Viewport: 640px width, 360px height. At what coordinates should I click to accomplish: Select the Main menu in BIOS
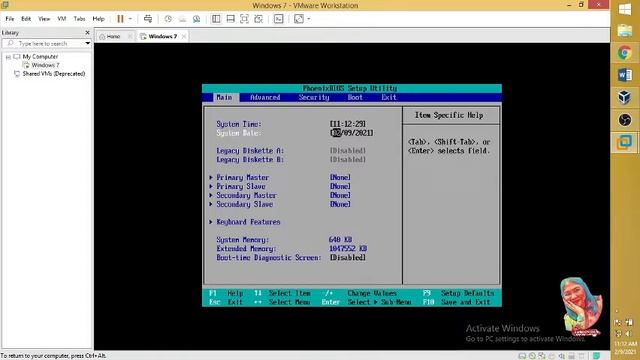coord(224,98)
